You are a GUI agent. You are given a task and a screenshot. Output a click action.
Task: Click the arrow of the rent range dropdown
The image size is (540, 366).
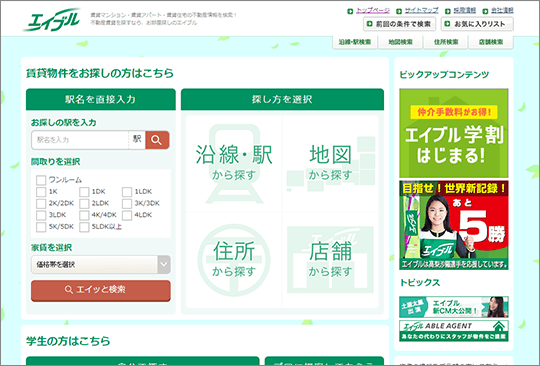(x=164, y=264)
